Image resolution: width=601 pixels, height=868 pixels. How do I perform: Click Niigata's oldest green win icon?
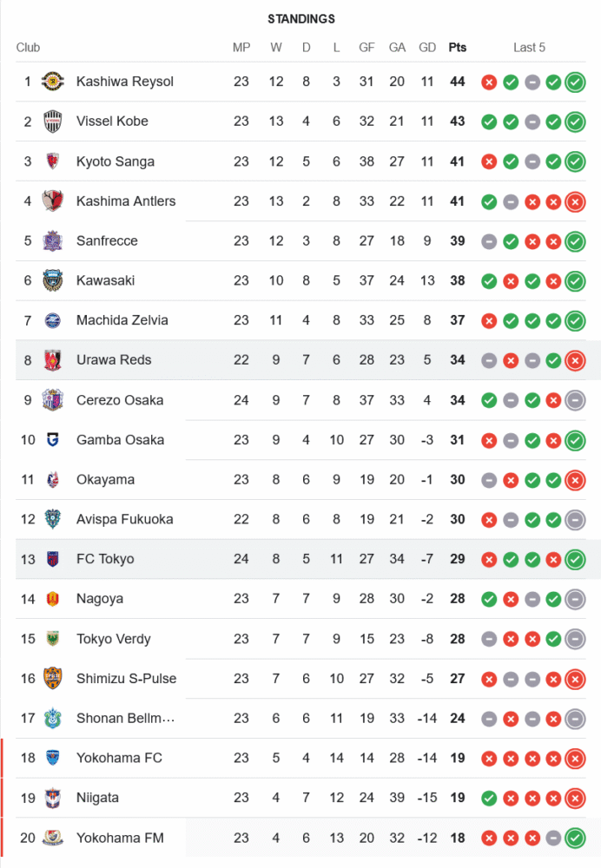pos(489,798)
